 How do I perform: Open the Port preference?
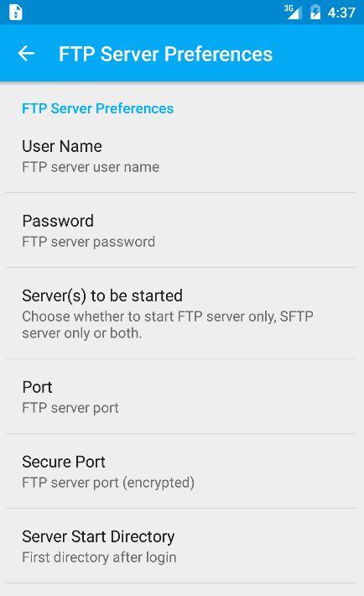(x=181, y=396)
